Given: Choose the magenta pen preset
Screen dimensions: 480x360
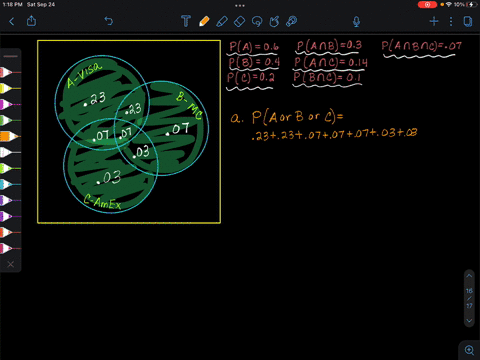Looking at the screenshot, I should point(10,104).
